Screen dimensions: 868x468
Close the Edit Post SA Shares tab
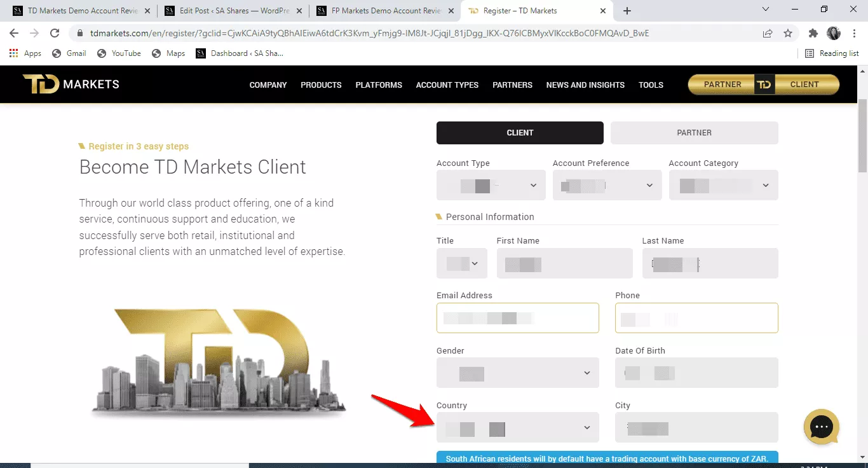pos(299,11)
